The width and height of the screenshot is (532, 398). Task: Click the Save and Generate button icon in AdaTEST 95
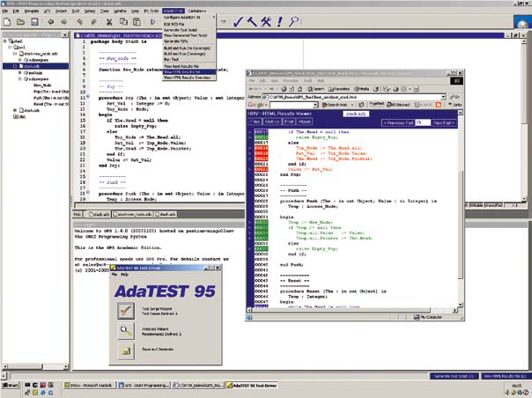tap(126, 350)
